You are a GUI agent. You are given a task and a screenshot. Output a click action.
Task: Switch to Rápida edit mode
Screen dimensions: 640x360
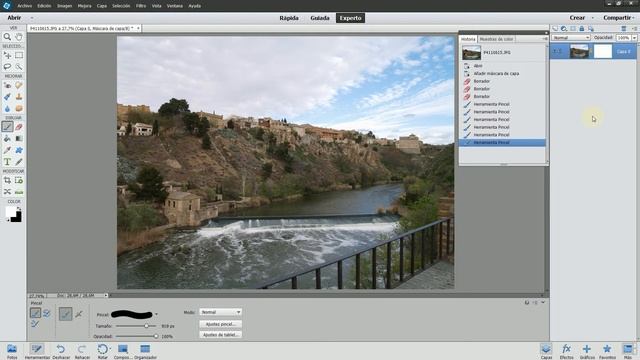point(289,18)
